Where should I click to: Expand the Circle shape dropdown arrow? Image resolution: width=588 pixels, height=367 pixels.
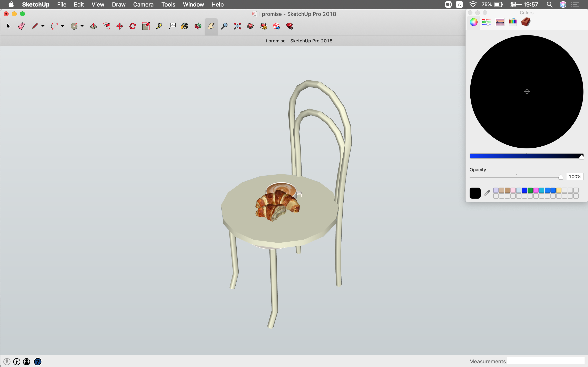pyautogui.click(x=82, y=26)
